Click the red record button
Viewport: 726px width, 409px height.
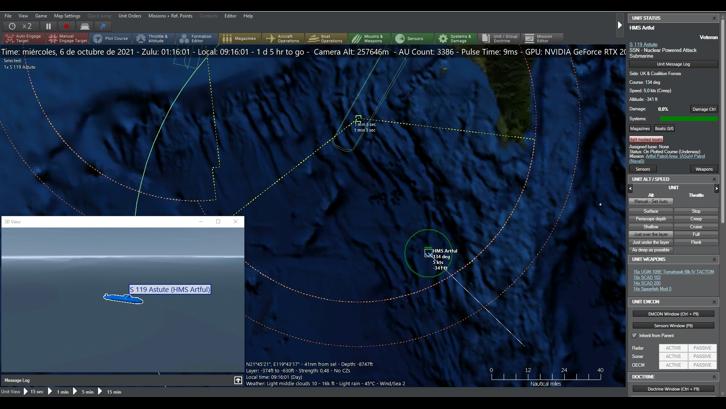[x=66, y=26]
